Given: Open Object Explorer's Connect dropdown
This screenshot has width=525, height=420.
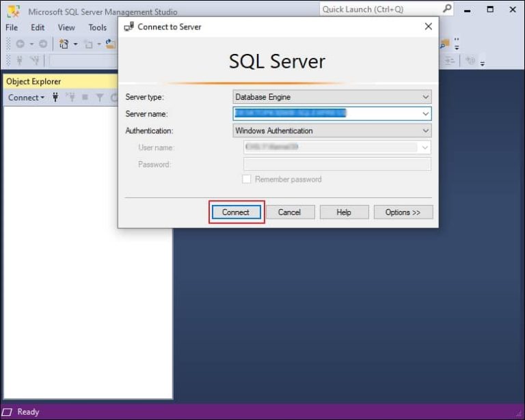Looking at the screenshot, I should point(26,98).
